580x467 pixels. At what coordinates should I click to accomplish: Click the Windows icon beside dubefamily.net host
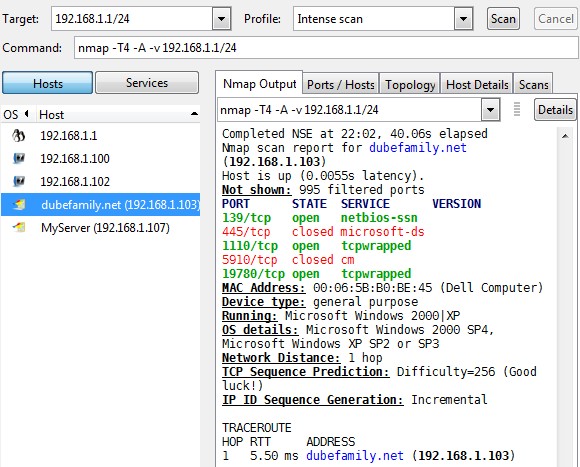click(x=19, y=204)
